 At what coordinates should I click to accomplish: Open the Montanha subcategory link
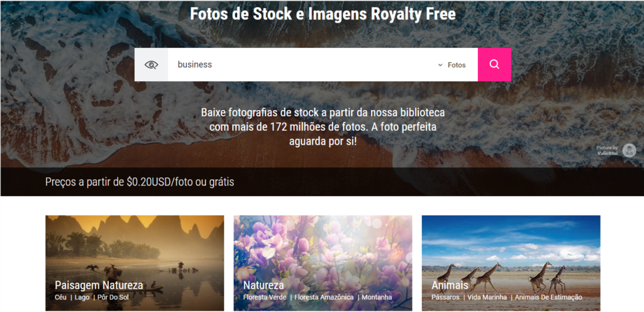377,298
